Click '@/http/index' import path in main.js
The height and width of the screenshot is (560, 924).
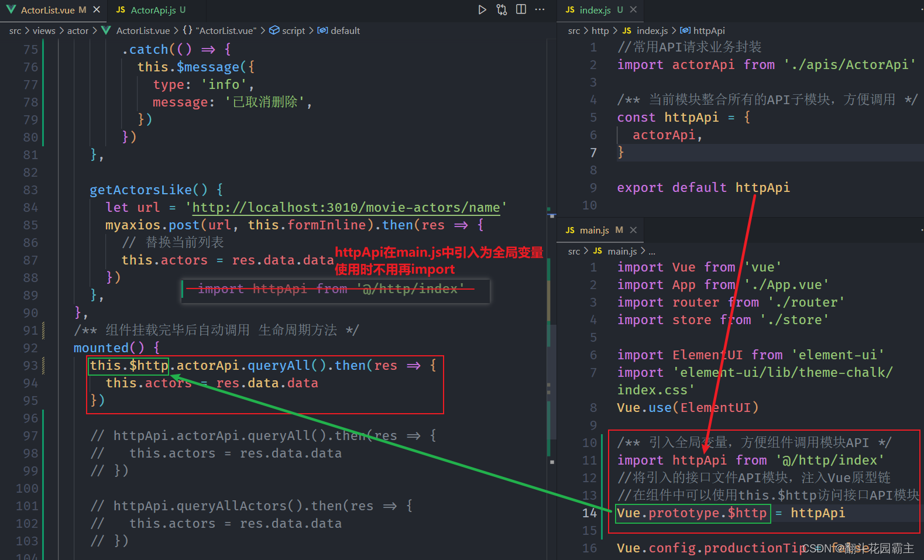830,460
